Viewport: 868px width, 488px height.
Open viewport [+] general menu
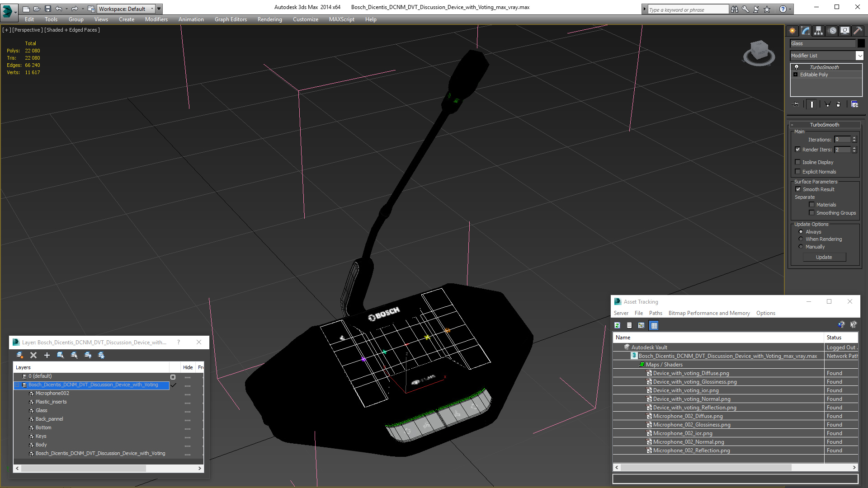[x=6, y=30]
